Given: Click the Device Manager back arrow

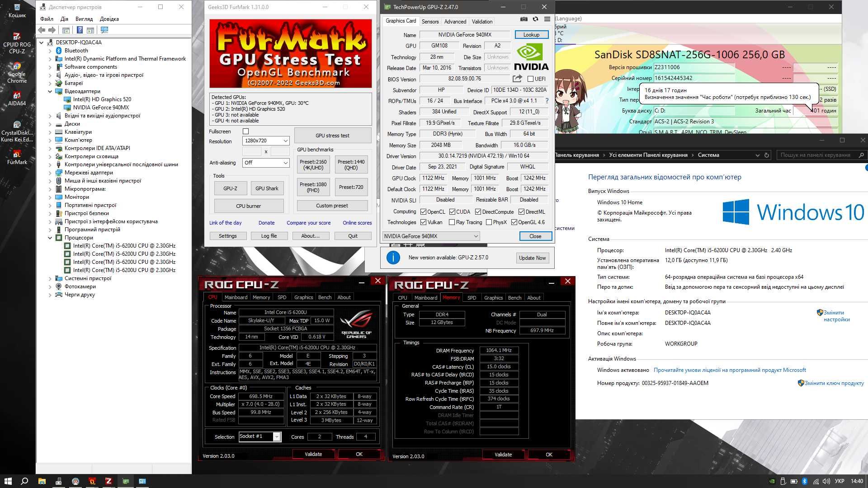Looking at the screenshot, I should (x=42, y=30).
